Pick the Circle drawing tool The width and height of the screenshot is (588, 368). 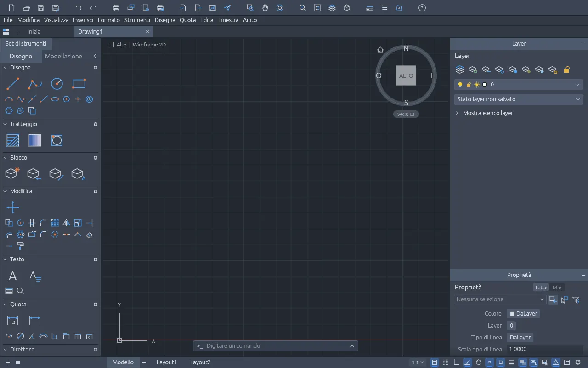coord(57,84)
